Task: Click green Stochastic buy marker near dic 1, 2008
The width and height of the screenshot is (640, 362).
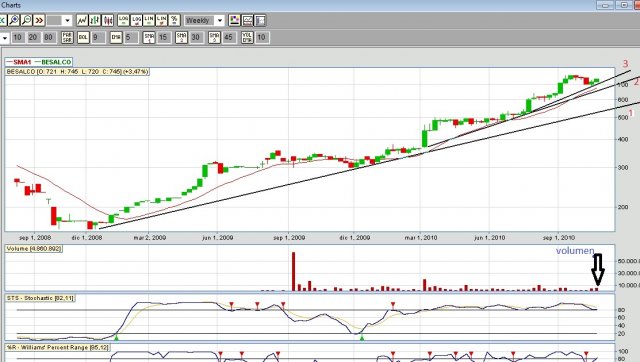Action: pyautogui.click(x=116, y=338)
